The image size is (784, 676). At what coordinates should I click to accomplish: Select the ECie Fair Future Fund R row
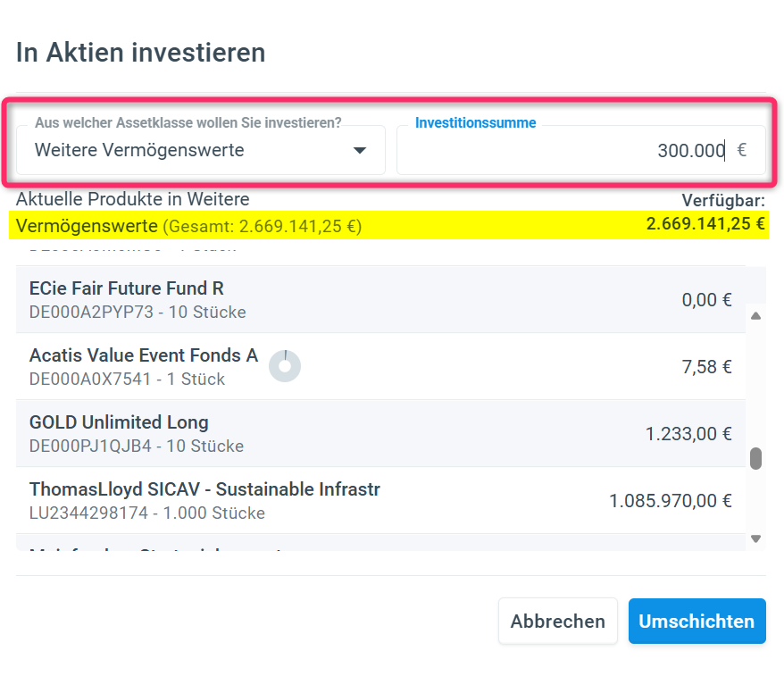380,299
